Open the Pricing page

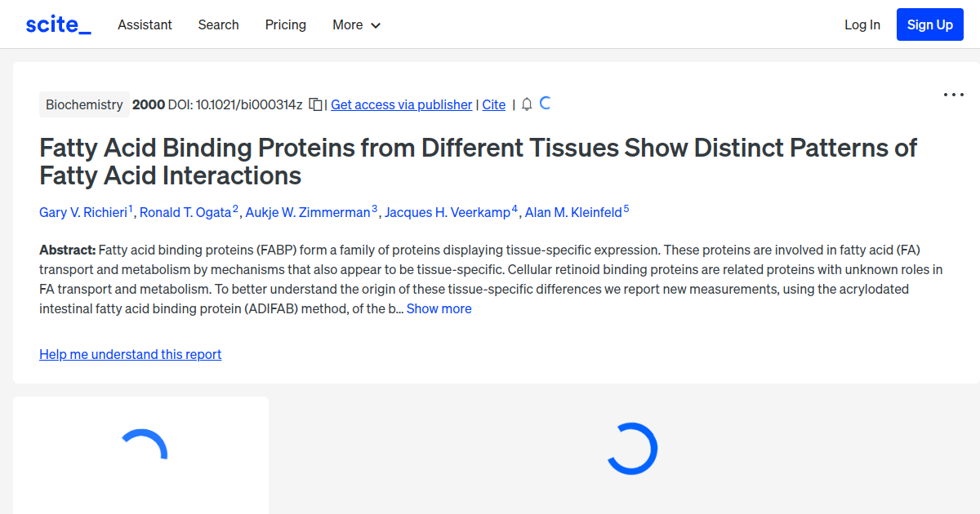point(285,24)
